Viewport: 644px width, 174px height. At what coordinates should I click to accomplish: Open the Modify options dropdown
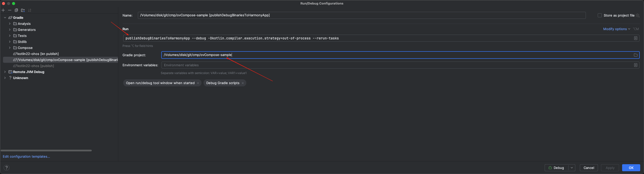coord(616,29)
